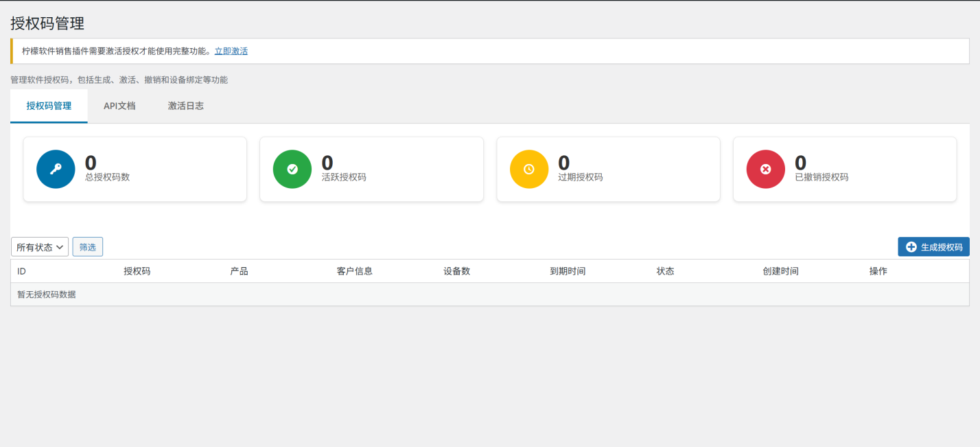Click the 创建时间 column header
The width and height of the screenshot is (980, 447).
pyautogui.click(x=780, y=271)
